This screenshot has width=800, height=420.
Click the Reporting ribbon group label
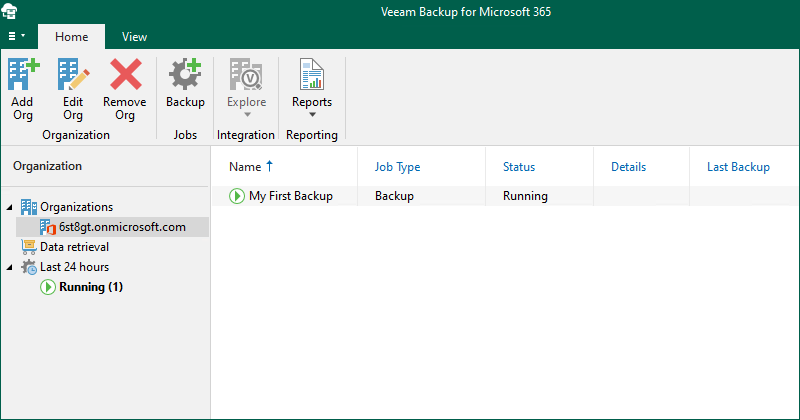(x=312, y=135)
